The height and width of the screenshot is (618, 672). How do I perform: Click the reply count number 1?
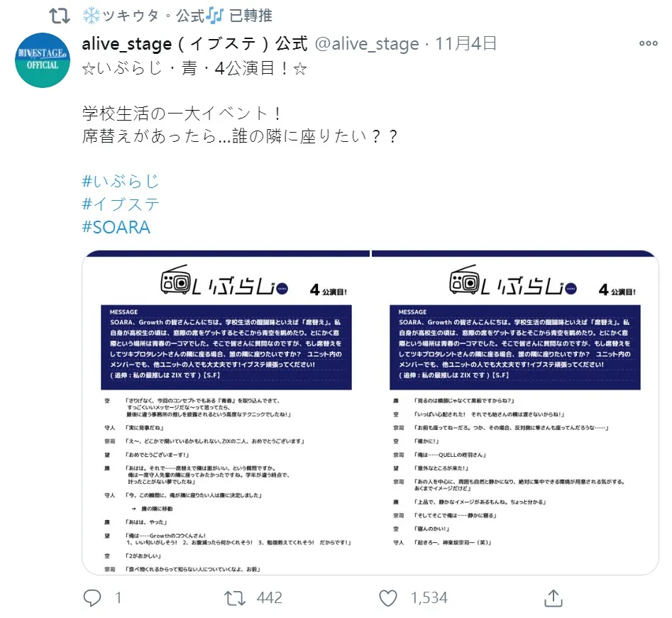(x=119, y=598)
